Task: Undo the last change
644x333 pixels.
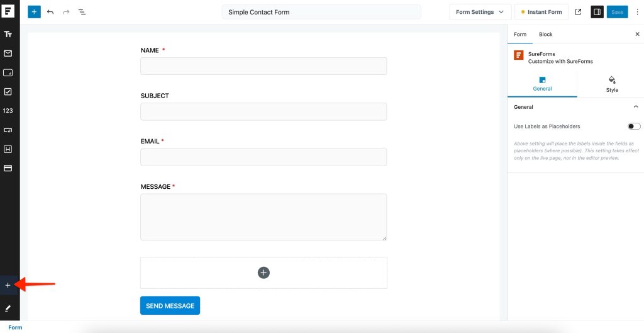Action: pyautogui.click(x=50, y=12)
